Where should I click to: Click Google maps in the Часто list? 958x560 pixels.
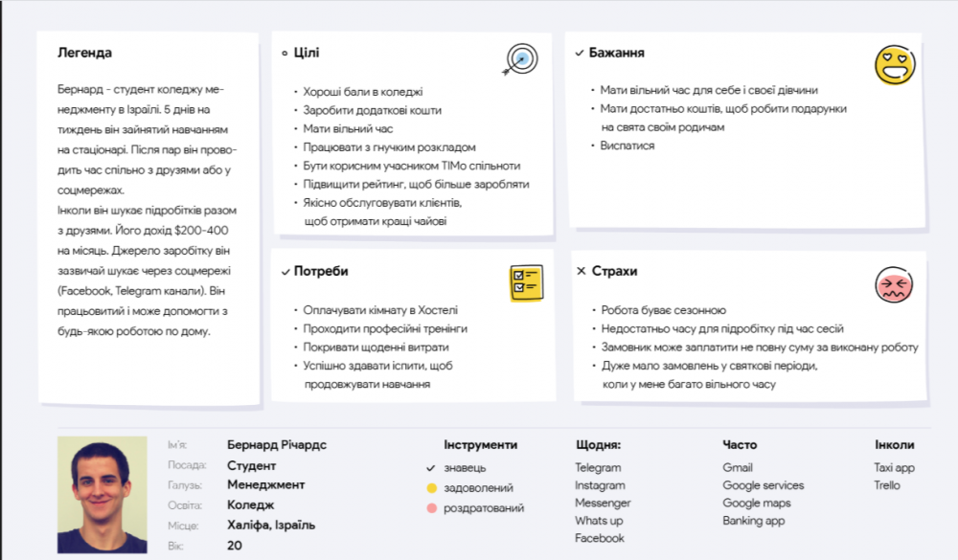click(x=756, y=504)
